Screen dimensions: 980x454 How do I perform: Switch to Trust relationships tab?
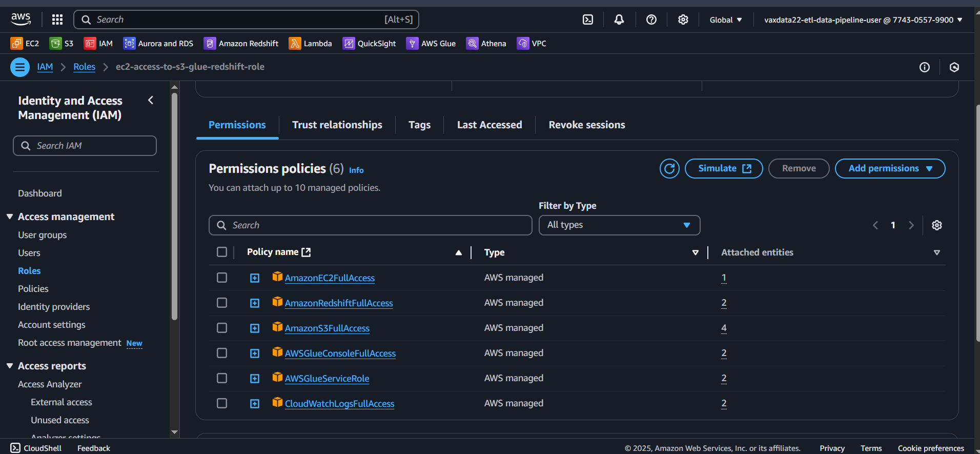click(337, 125)
